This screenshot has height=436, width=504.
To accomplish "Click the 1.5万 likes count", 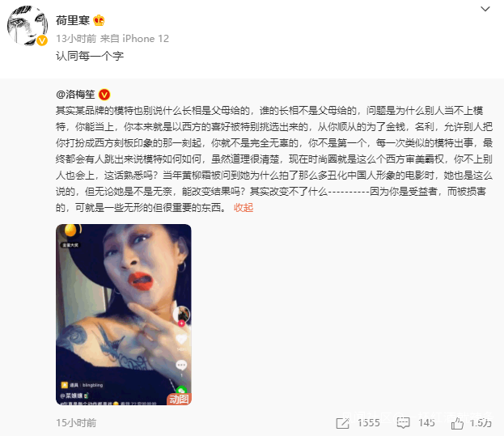I will pos(481,423).
